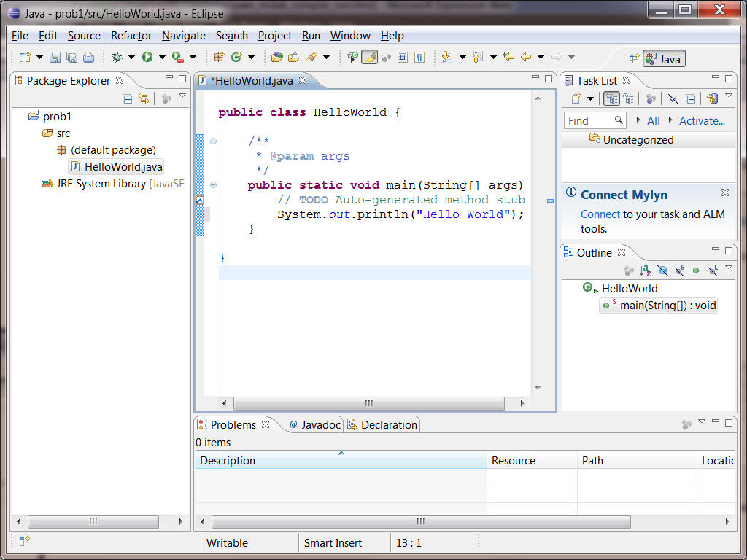The height and width of the screenshot is (560, 747).
Task: Click the New Java Class icon
Action: pyautogui.click(x=236, y=58)
